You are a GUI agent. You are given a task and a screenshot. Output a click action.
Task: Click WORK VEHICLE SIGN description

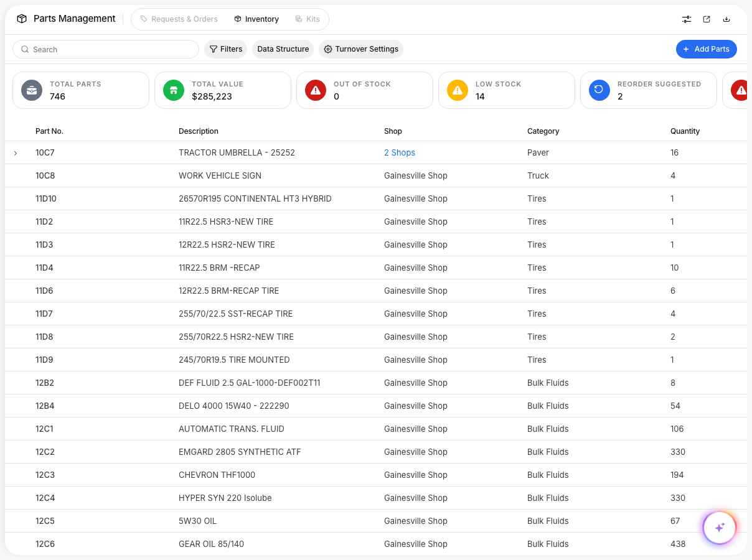pyautogui.click(x=220, y=175)
